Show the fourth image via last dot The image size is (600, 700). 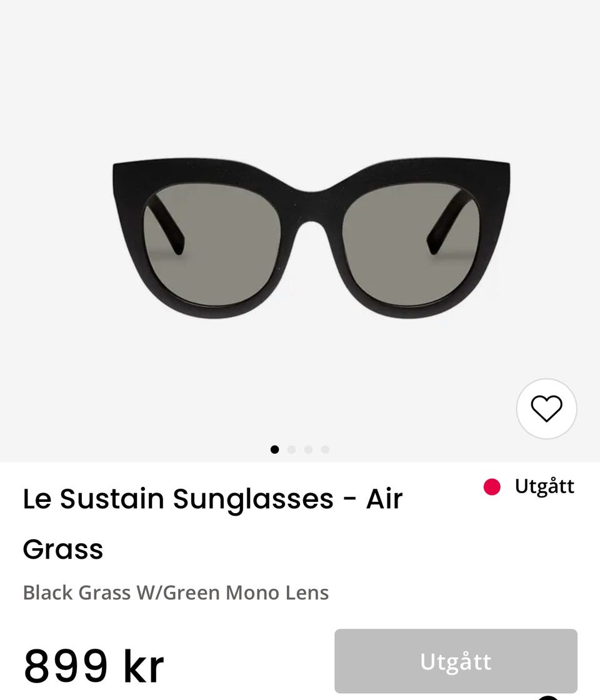[325, 449]
